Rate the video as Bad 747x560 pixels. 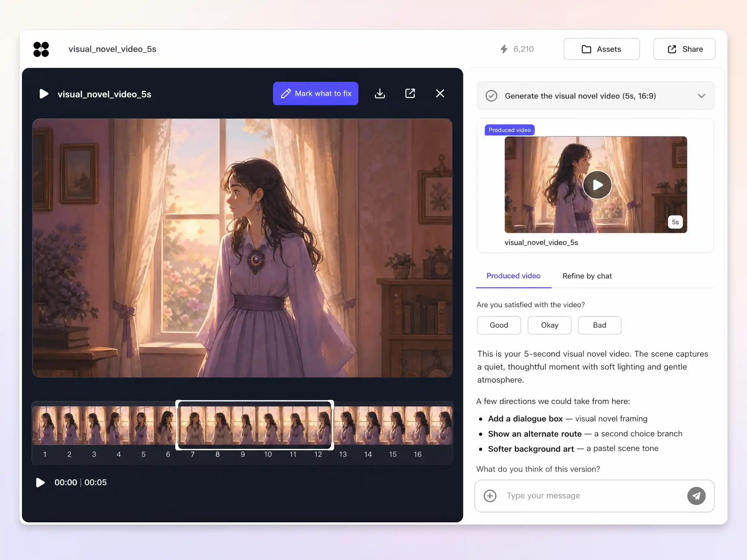point(599,325)
